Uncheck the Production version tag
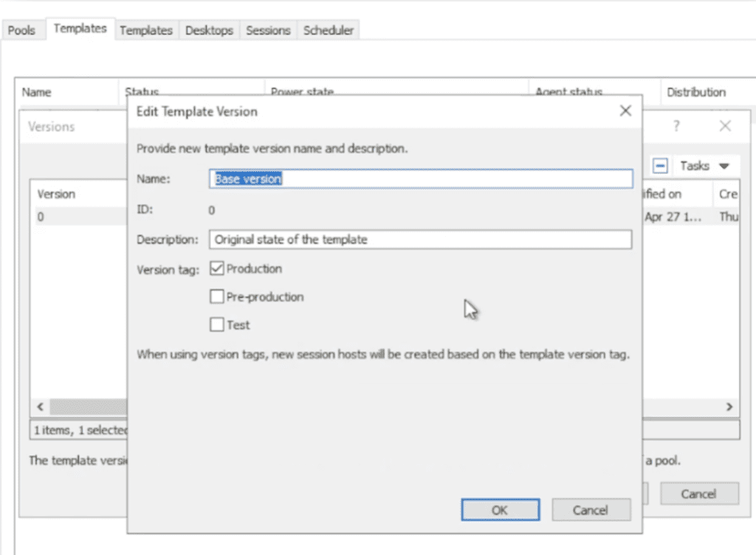Screen dimensions: 756x555 (x=217, y=269)
